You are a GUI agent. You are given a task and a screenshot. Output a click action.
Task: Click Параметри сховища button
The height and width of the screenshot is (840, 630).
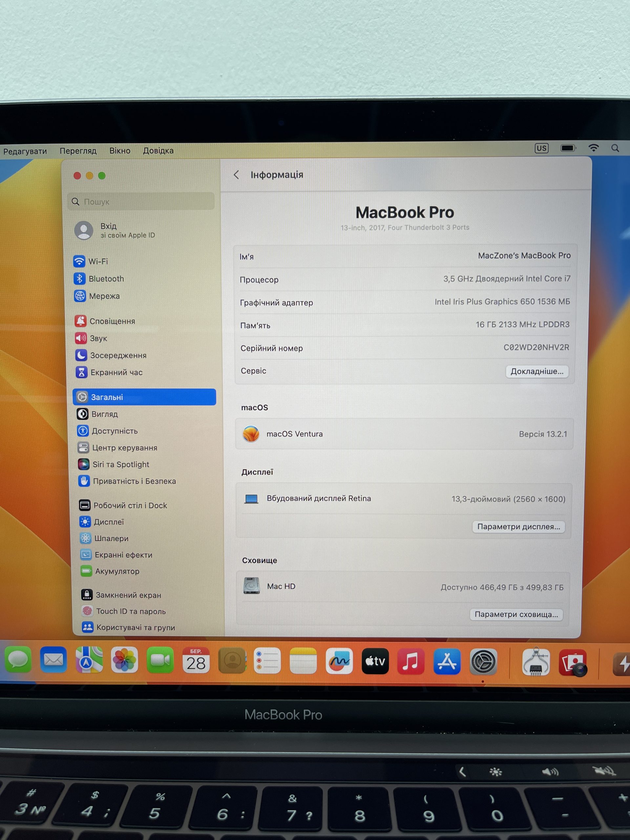[x=516, y=615]
